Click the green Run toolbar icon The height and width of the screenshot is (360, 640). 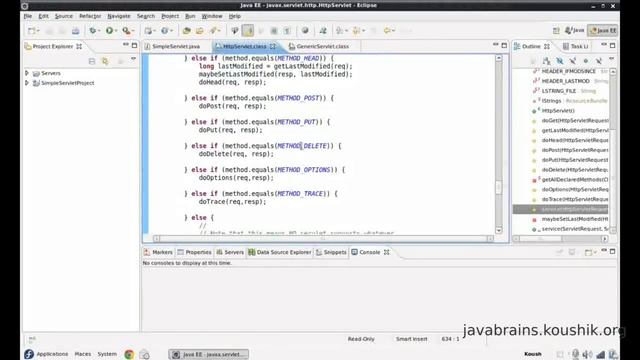pos(109,31)
